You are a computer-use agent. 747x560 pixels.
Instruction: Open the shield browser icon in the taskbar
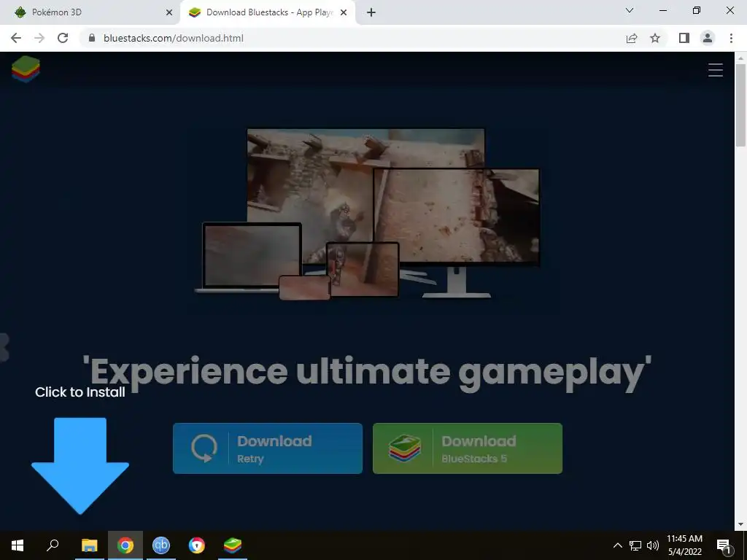(x=197, y=545)
